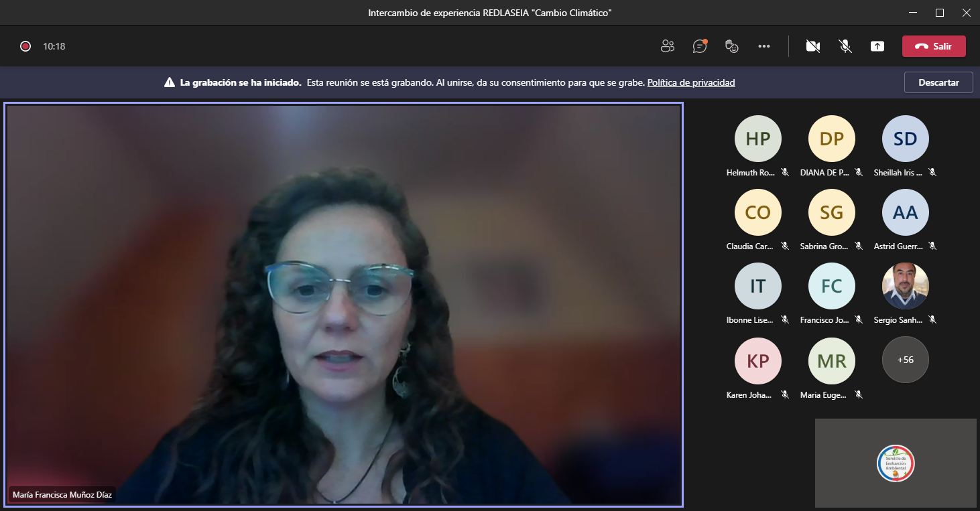The width and height of the screenshot is (980, 511).
Task: Click the Servicio de Evaluación Ambiental logo
Action: click(896, 463)
